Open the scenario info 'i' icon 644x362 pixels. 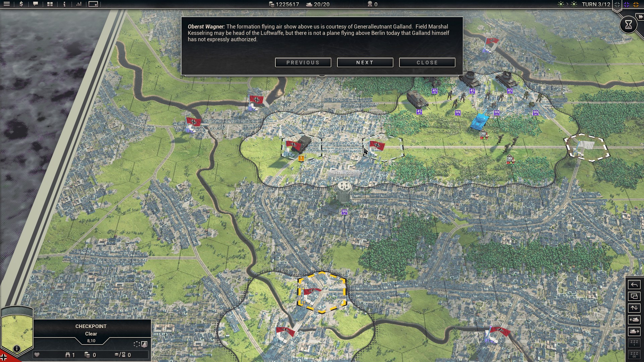tap(64, 4)
